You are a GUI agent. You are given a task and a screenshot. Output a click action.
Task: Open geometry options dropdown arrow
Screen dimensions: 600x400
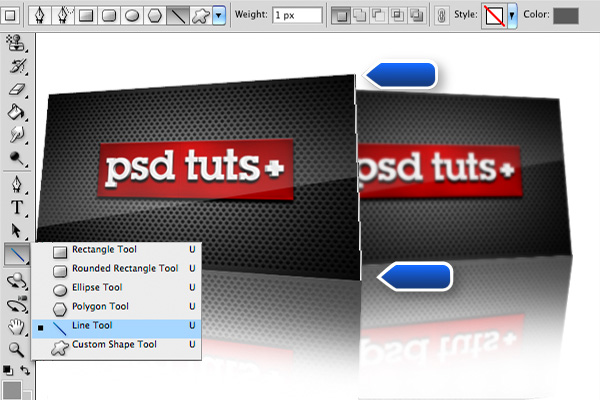point(219,16)
